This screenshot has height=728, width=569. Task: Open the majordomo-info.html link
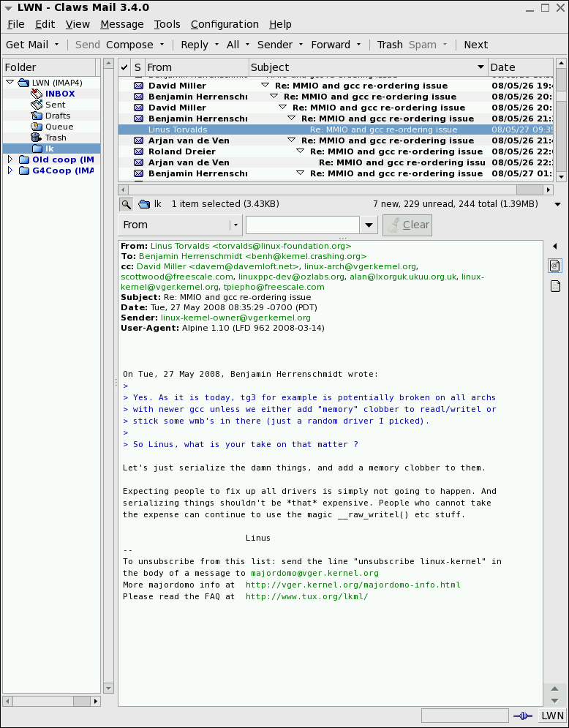click(353, 585)
